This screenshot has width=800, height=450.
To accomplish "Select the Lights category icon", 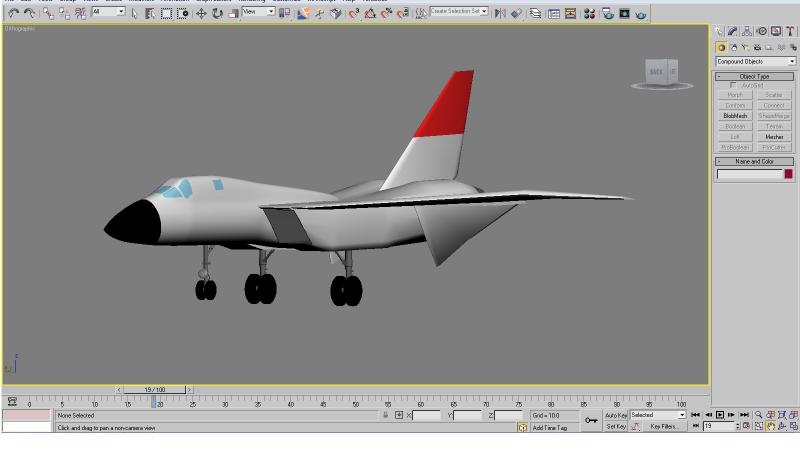I will tap(745, 47).
